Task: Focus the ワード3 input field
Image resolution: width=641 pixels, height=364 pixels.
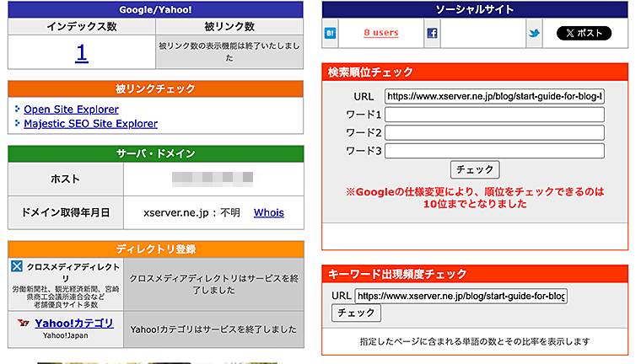Action: coord(494,151)
